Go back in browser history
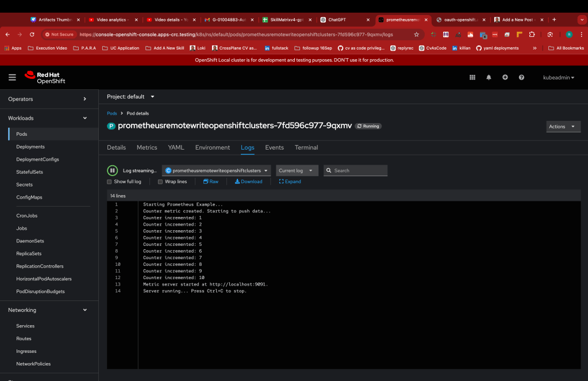588x381 pixels. (x=7, y=35)
